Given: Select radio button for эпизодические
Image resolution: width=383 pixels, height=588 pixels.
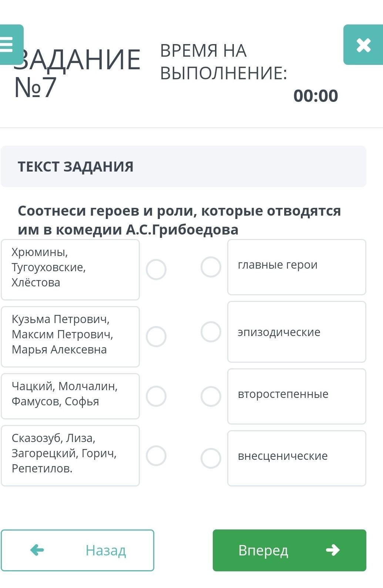Looking at the screenshot, I should [211, 332].
